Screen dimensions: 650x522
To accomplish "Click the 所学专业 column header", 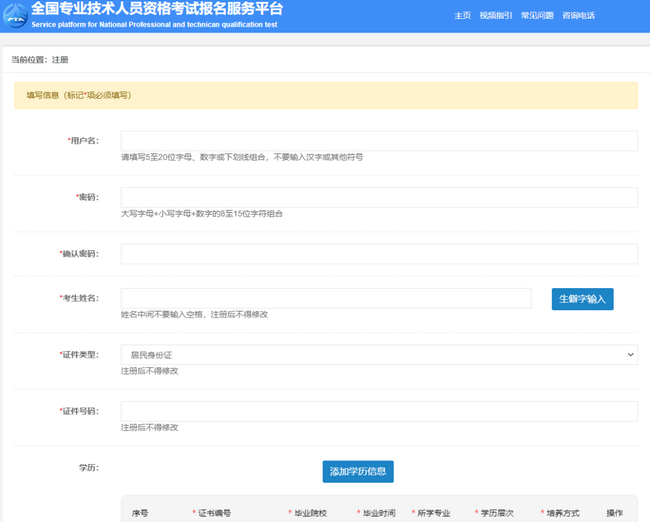I will click(434, 513).
